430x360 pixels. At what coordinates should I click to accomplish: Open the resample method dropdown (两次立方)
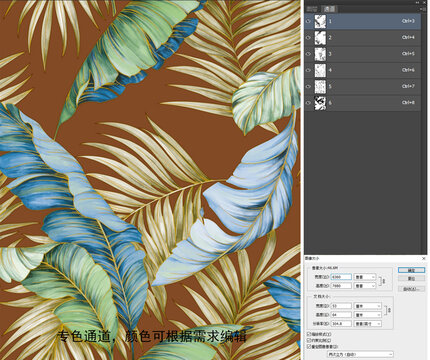pyautogui.click(x=360, y=354)
